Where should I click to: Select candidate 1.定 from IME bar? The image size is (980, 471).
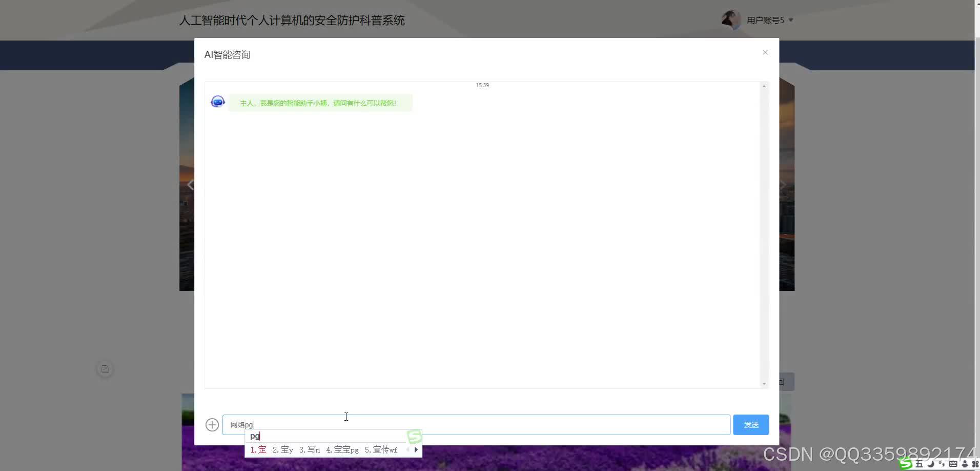click(x=258, y=449)
